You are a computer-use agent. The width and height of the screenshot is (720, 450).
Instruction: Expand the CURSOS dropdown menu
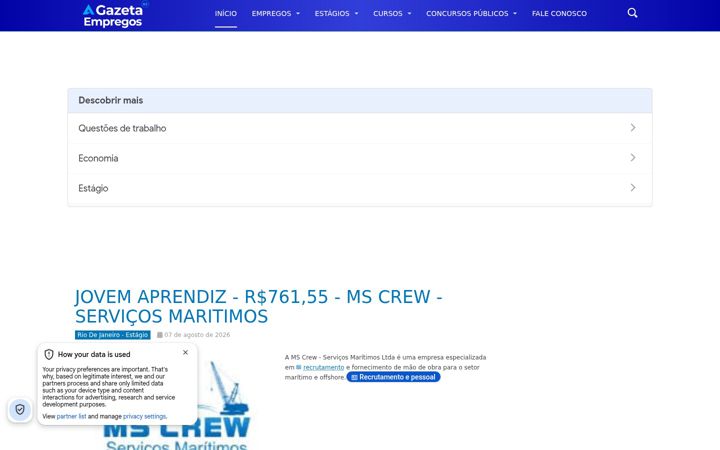(392, 14)
